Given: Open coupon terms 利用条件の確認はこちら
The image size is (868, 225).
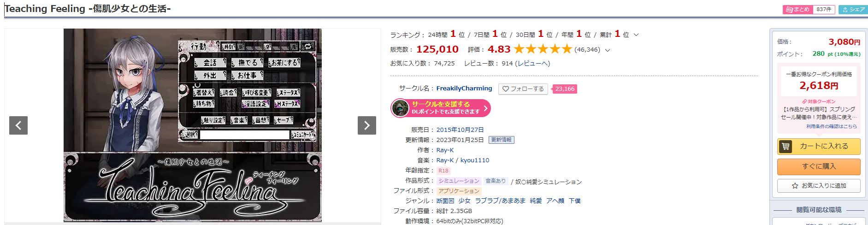Looking at the screenshot, I should tap(832, 126).
